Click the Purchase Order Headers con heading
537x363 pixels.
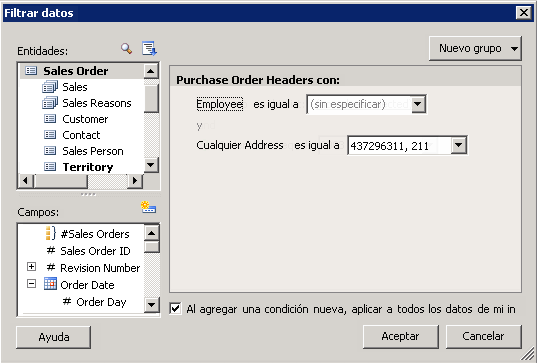tap(258, 80)
